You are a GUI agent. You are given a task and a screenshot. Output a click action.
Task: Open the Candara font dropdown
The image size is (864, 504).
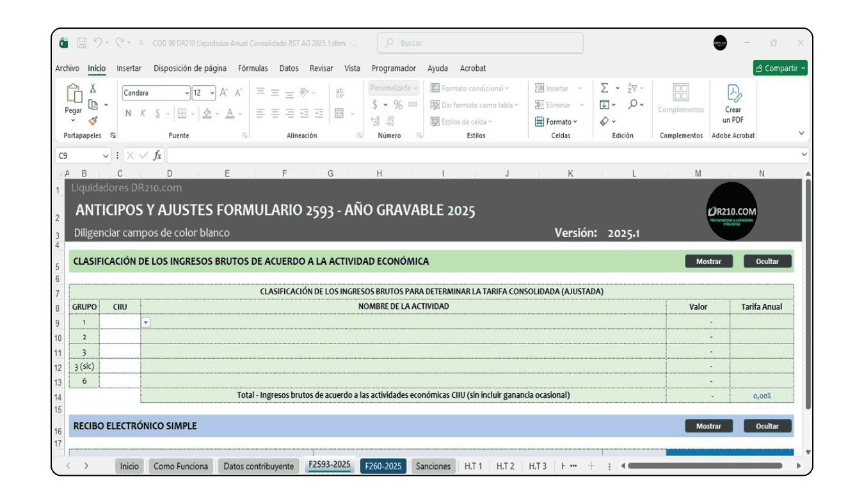point(187,93)
